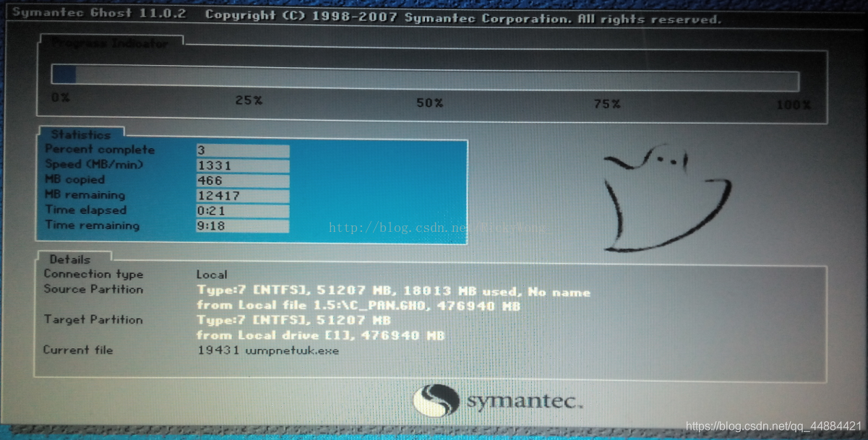Select the MB copied value 466
Screen dimensions: 868x440
point(243,181)
